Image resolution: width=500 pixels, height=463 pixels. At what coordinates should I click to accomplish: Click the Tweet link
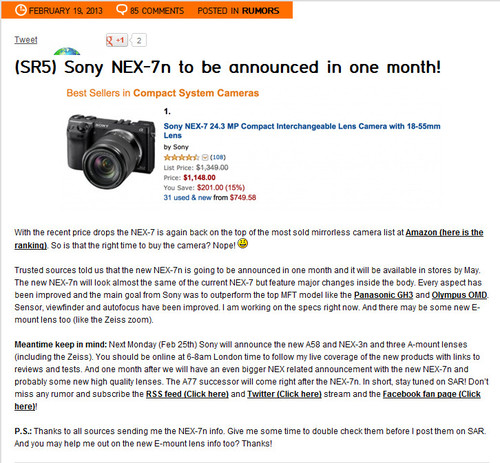26,40
